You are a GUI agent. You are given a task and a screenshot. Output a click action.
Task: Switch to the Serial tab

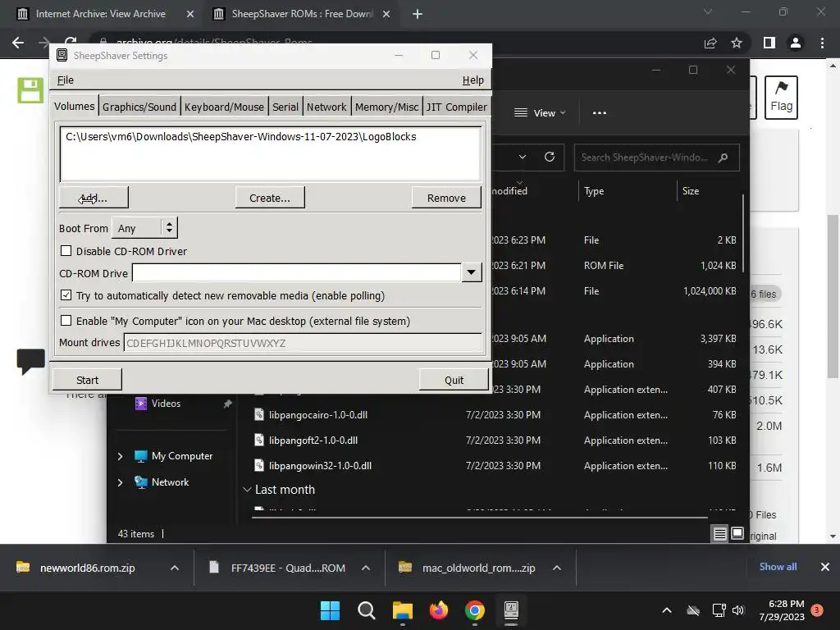(285, 107)
